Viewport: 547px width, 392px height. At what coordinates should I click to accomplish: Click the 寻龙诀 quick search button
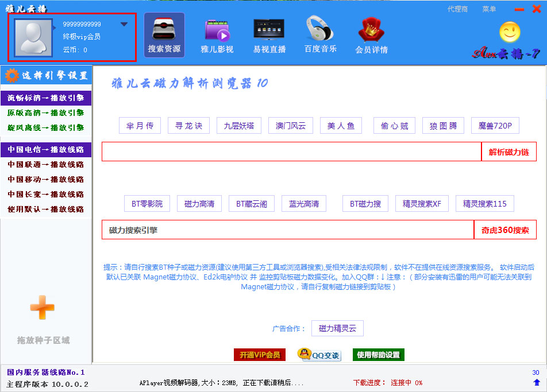coord(188,126)
